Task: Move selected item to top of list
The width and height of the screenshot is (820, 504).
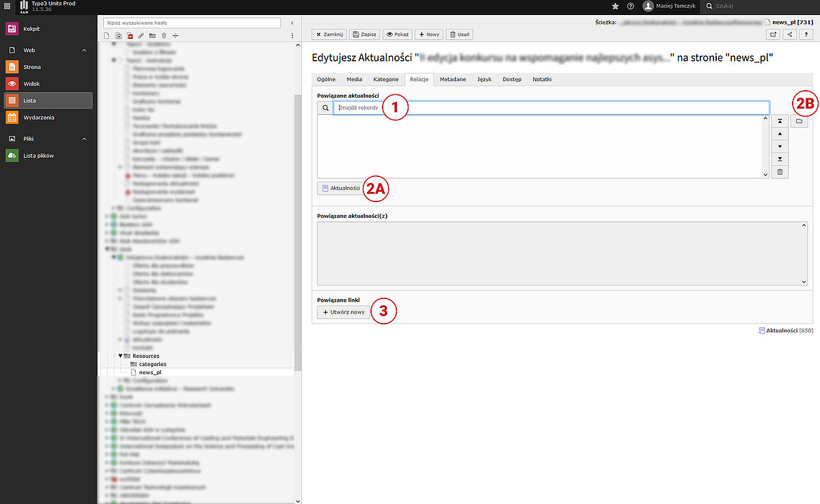Action: click(x=780, y=122)
